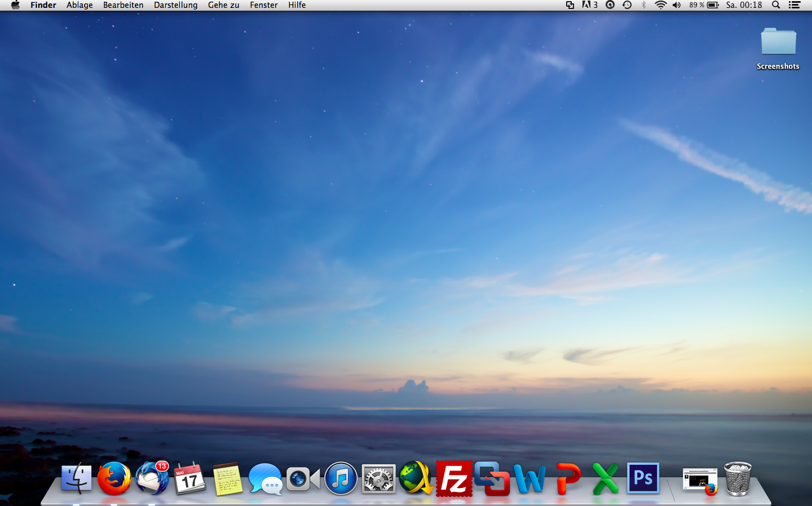
Task: Start Microsoft Excel from the Dock
Action: point(605,478)
